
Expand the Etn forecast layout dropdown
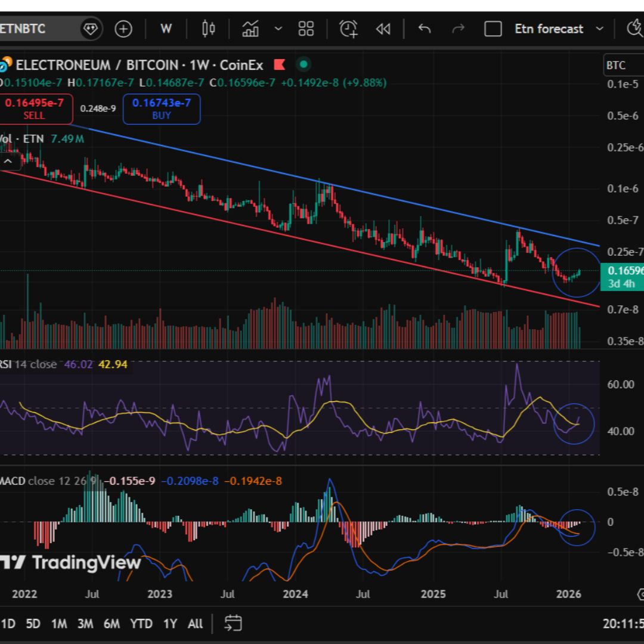(x=600, y=29)
